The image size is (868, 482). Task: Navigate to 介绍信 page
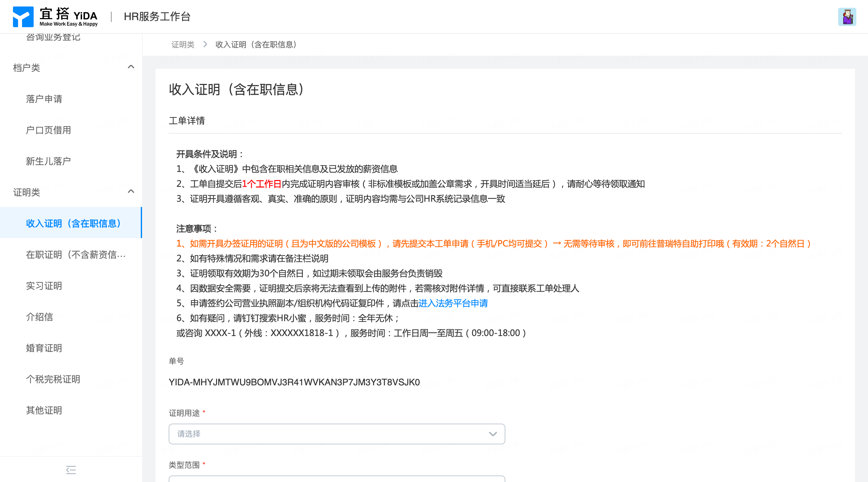[x=40, y=317]
